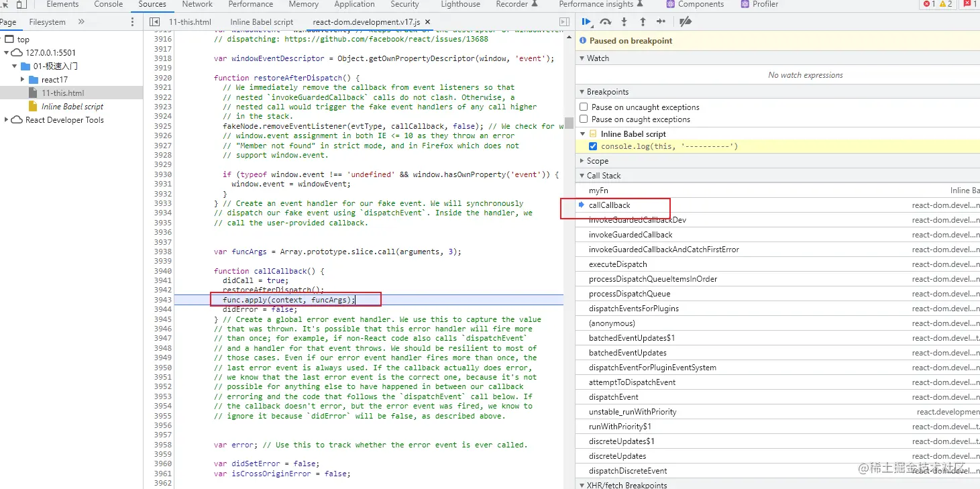Click the code editor vertical scrollbar thumb
Image resolution: width=980 pixels, height=489 pixels.
click(569, 123)
